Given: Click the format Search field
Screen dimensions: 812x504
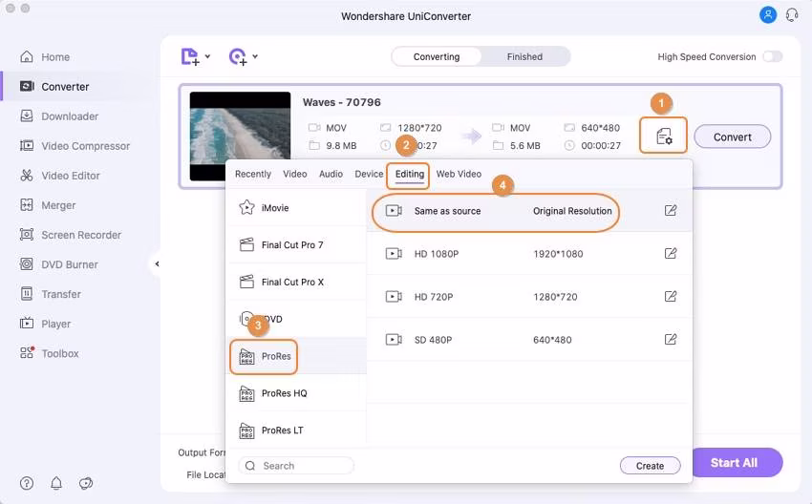Looking at the screenshot, I should click(296, 466).
